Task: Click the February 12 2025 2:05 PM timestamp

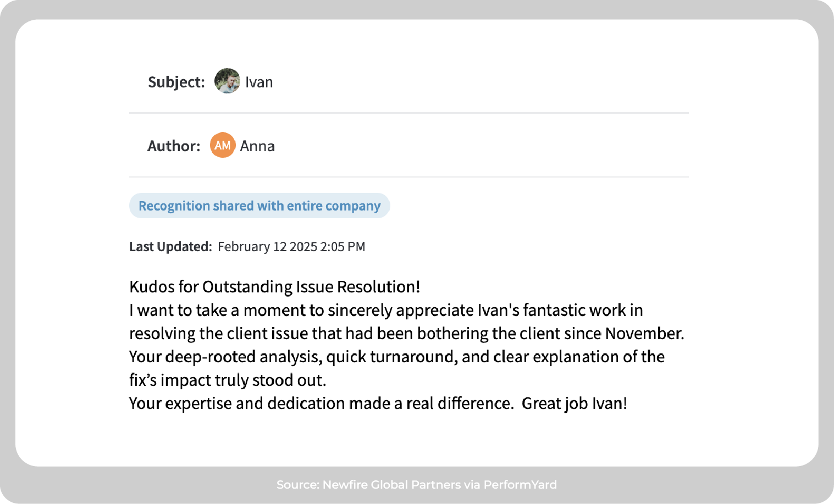Action: tap(291, 247)
